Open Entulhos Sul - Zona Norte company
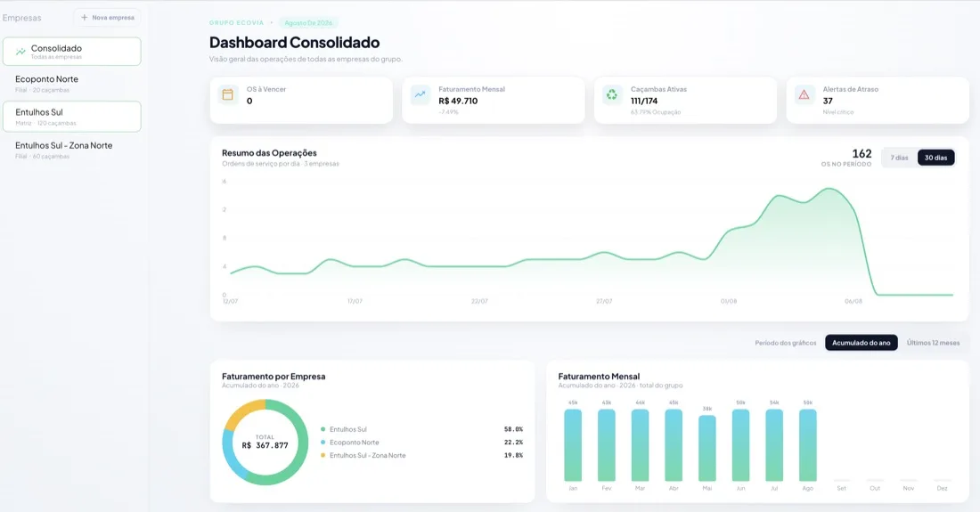Image resolution: width=980 pixels, height=512 pixels. click(72, 150)
